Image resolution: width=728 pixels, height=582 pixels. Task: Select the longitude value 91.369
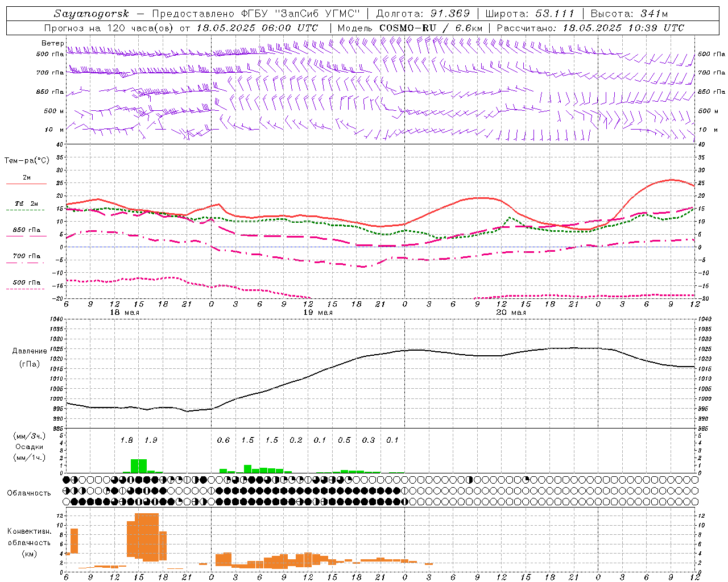coord(450,14)
